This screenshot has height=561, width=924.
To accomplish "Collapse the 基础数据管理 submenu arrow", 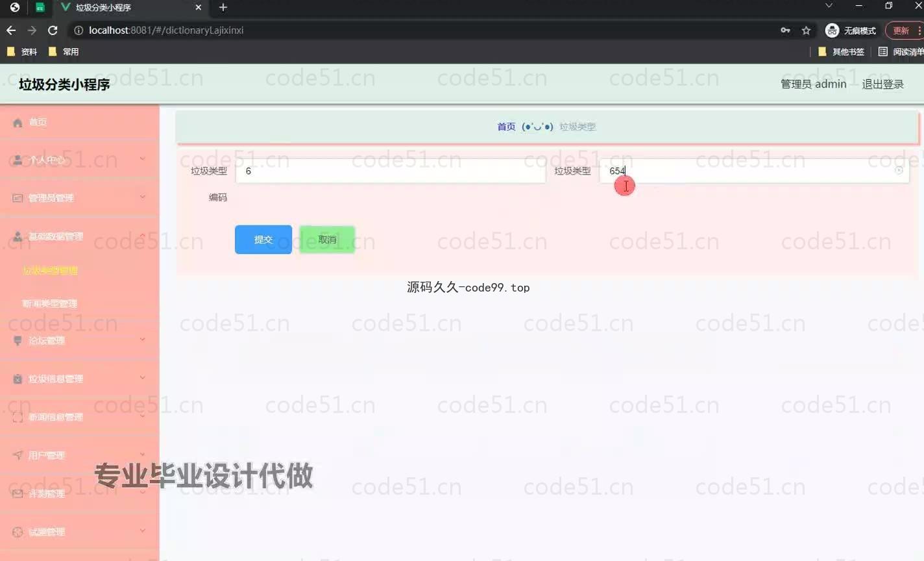I will [x=142, y=236].
